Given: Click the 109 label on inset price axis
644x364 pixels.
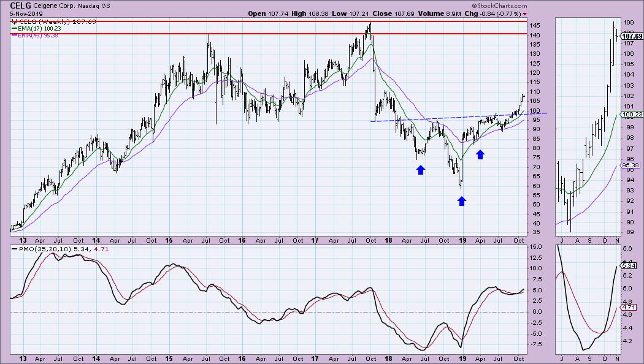Looking at the screenshot, I should 629,23.
